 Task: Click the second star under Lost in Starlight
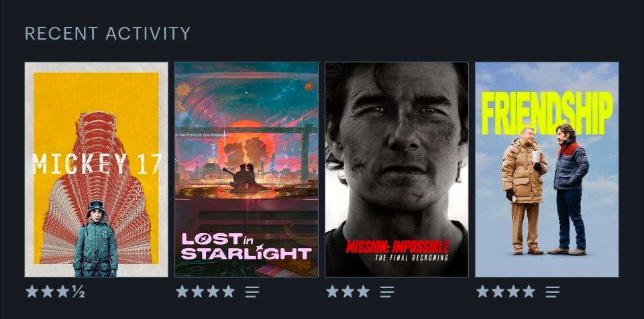coord(197,292)
